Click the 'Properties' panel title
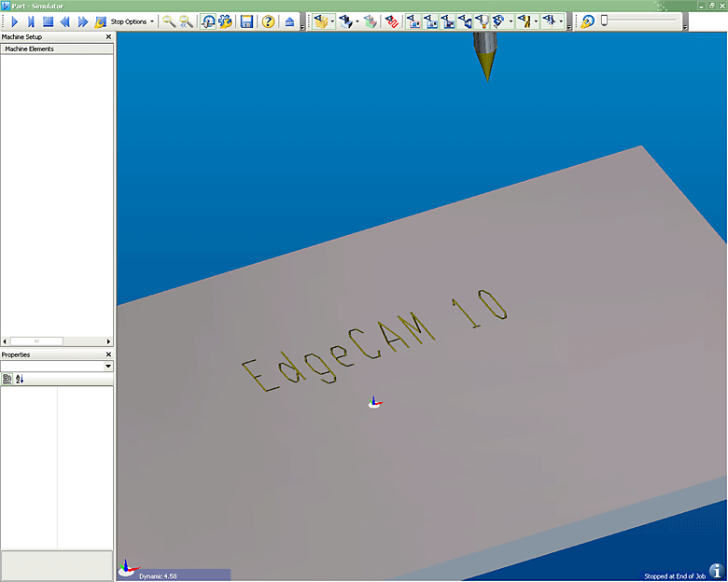 click(16, 354)
